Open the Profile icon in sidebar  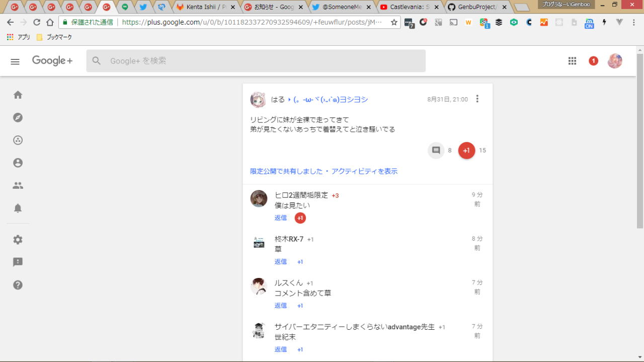18,163
